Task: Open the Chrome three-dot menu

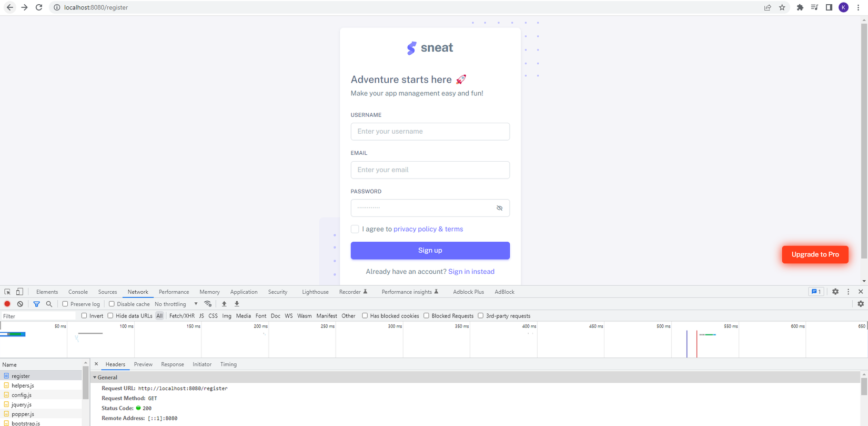Action: (x=858, y=7)
